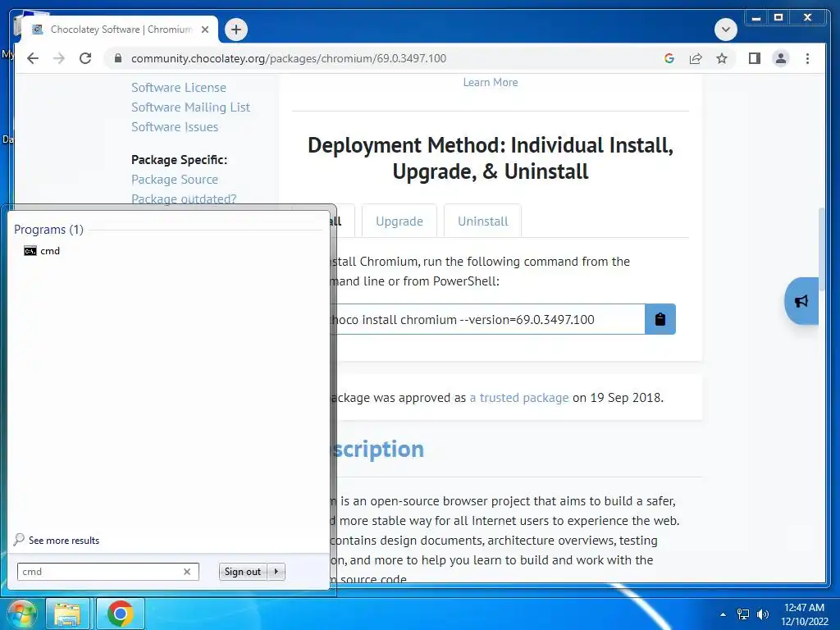The image size is (840, 630).
Task: Switch to the Upgrade tab
Action: (x=399, y=221)
